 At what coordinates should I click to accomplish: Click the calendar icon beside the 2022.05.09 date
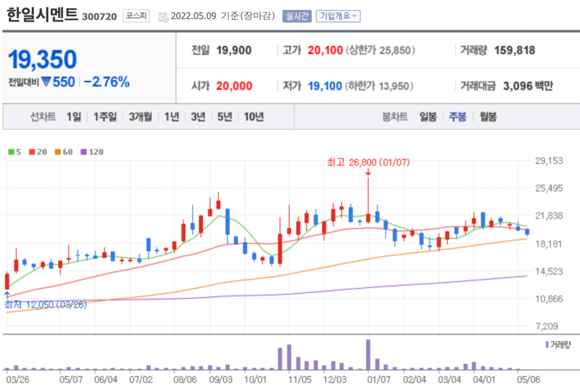[x=163, y=17]
